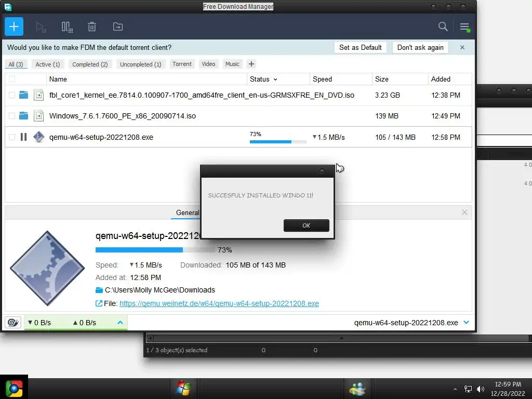Open the Chrome-style taskbar icon

pos(14,389)
